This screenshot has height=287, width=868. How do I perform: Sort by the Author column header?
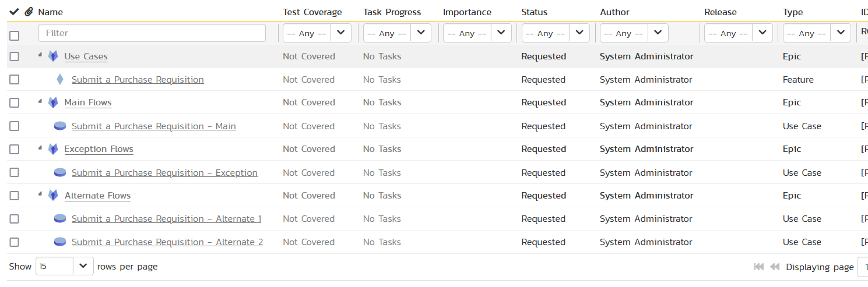pyautogui.click(x=614, y=12)
